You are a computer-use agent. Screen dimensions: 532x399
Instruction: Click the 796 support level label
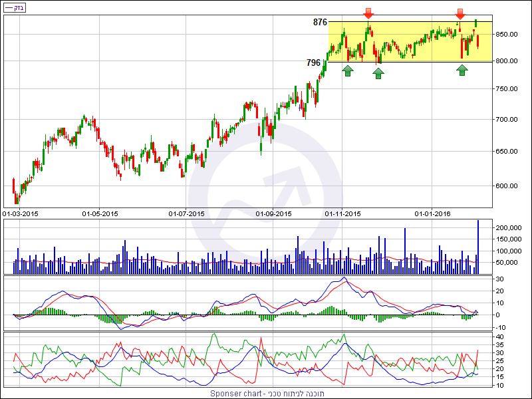tap(313, 63)
